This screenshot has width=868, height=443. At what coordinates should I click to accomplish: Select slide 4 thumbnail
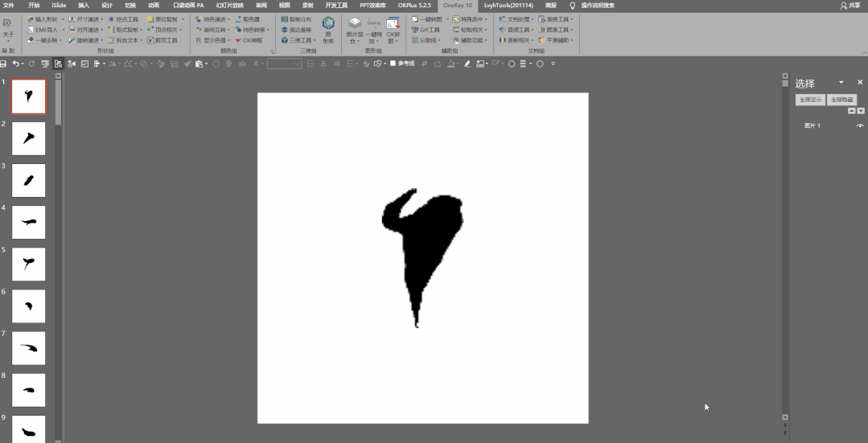click(x=29, y=223)
